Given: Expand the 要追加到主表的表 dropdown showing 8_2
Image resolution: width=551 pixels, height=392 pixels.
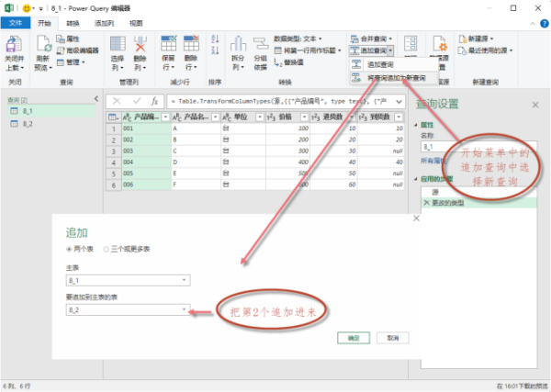Looking at the screenshot, I should coord(127,310).
